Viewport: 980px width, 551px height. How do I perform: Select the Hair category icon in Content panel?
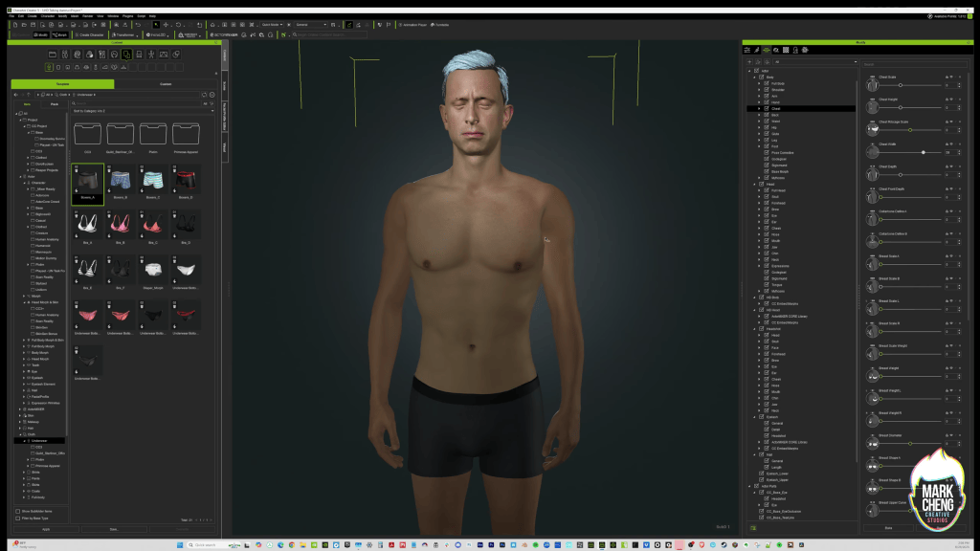tap(114, 55)
